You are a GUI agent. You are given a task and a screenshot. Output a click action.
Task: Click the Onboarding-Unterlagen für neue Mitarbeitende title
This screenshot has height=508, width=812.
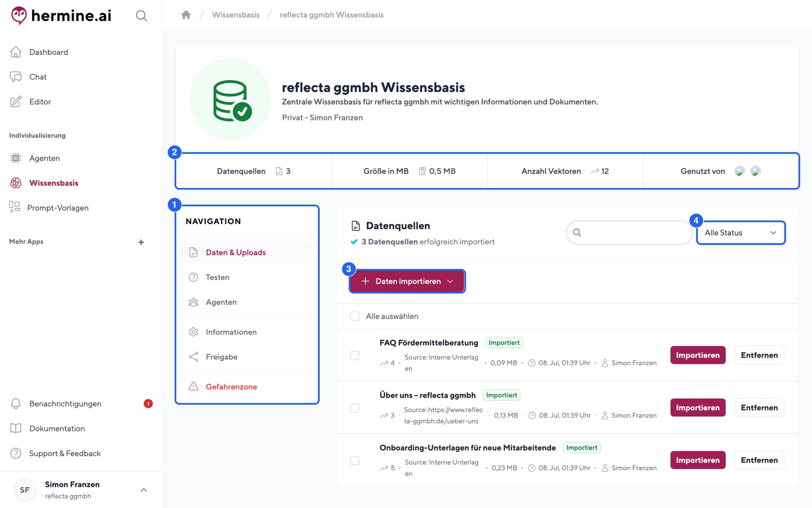tap(468, 448)
